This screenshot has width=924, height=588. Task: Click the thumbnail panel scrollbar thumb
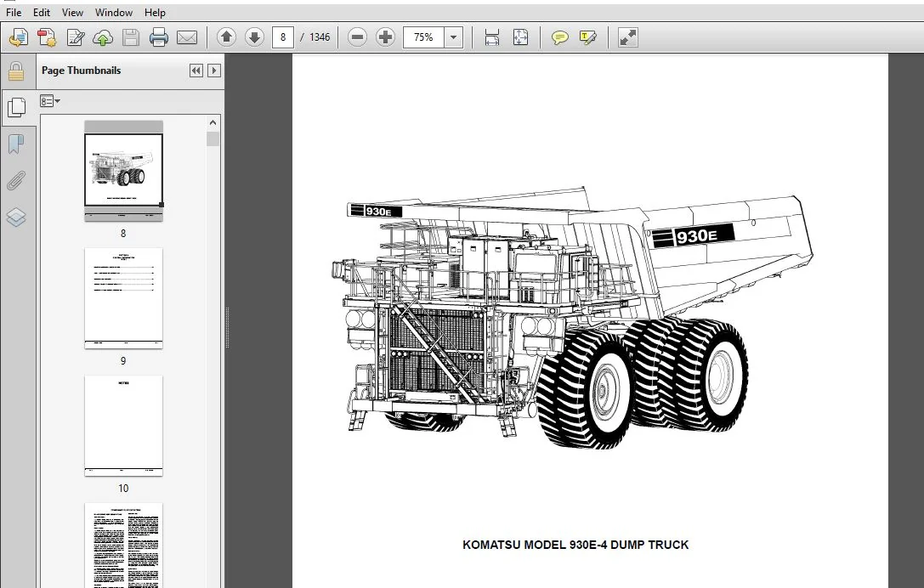213,139
